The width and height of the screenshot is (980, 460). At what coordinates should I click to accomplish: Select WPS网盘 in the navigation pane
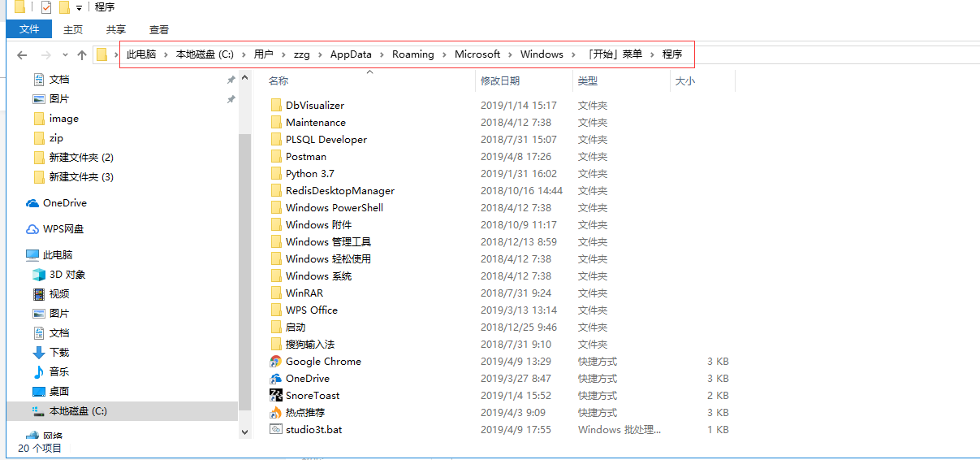tap(63, 229)
